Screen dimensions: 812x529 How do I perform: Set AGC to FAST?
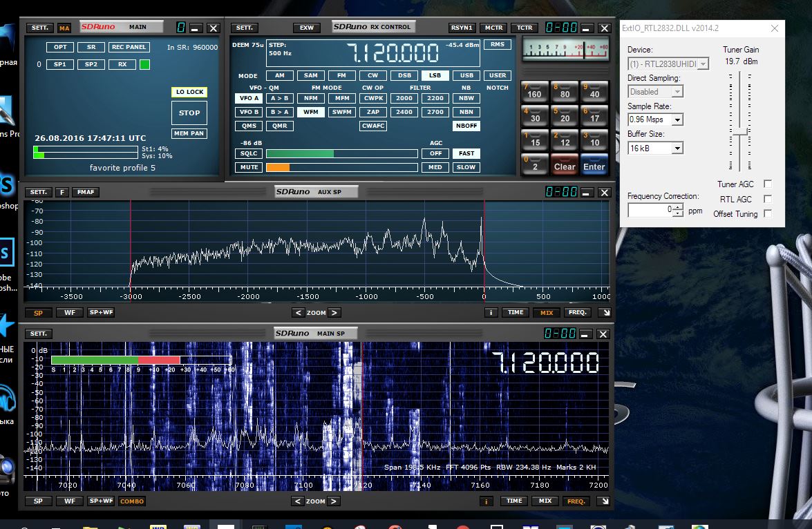pos(466,153)
